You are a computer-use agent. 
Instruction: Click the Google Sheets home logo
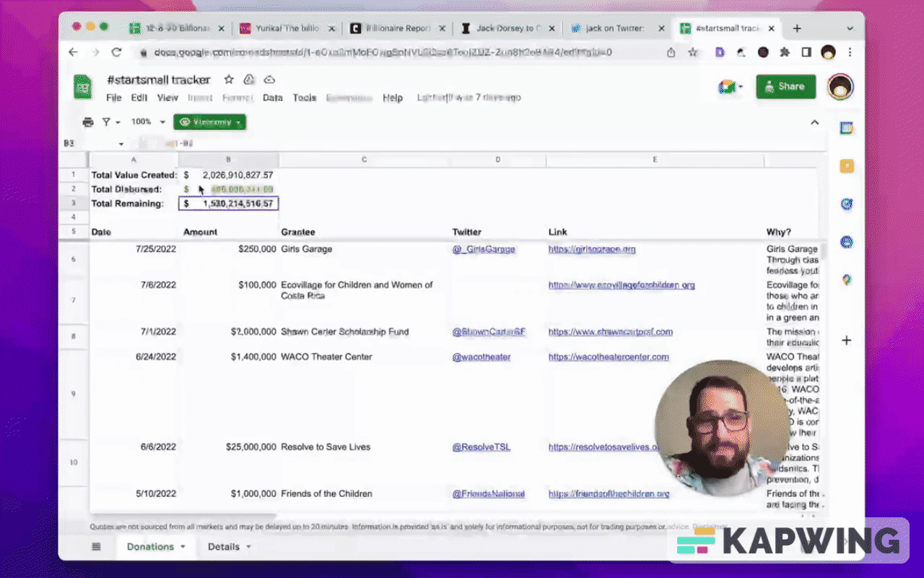click(83, 88)
